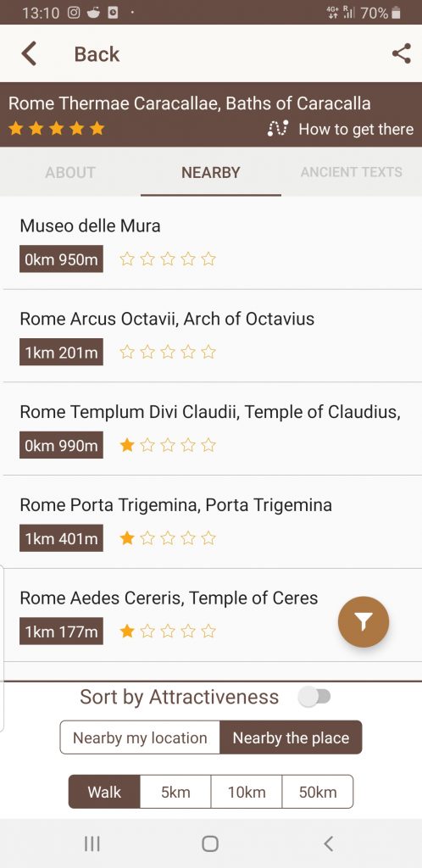422x868 pixels.
Task: Toggle Sort by Attractiveness switch
Action: click(314, 697)
